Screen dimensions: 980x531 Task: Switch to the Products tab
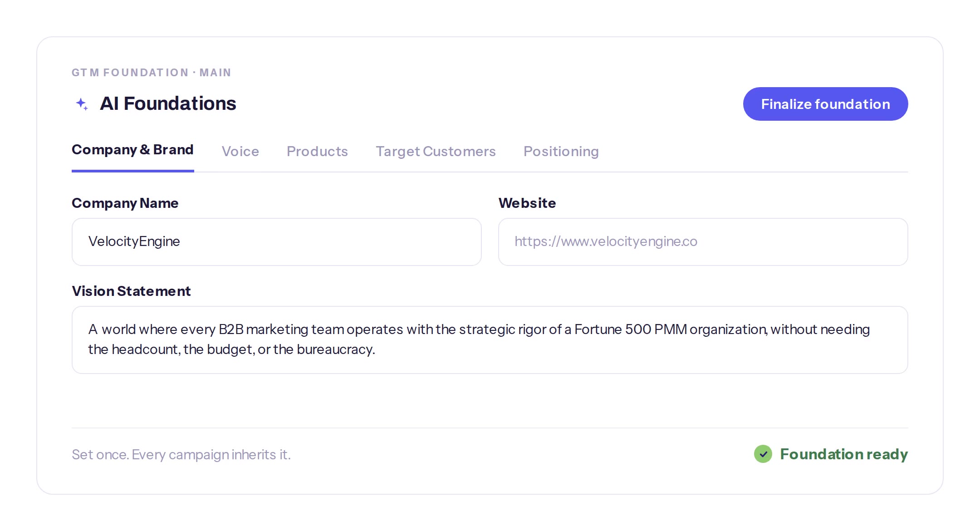pyautogui.click(x=317, y=151)
